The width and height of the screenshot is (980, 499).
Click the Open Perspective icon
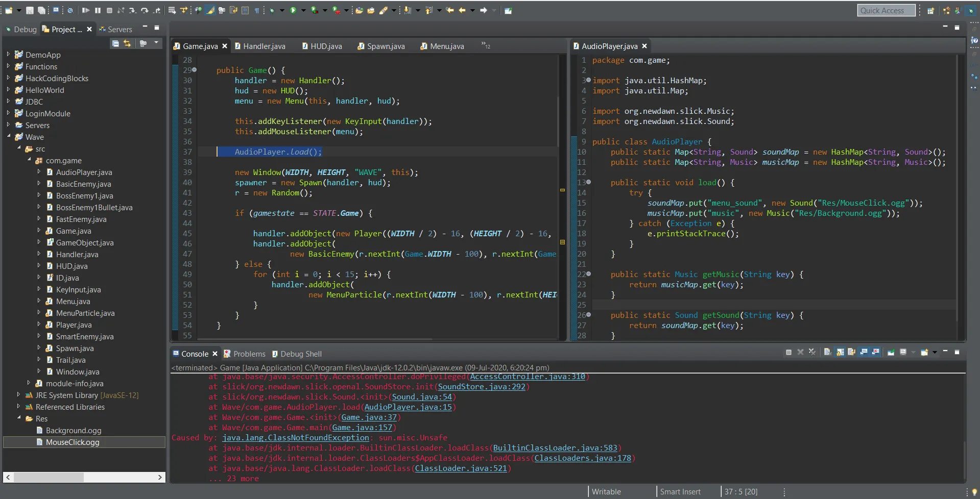point(930,11)
